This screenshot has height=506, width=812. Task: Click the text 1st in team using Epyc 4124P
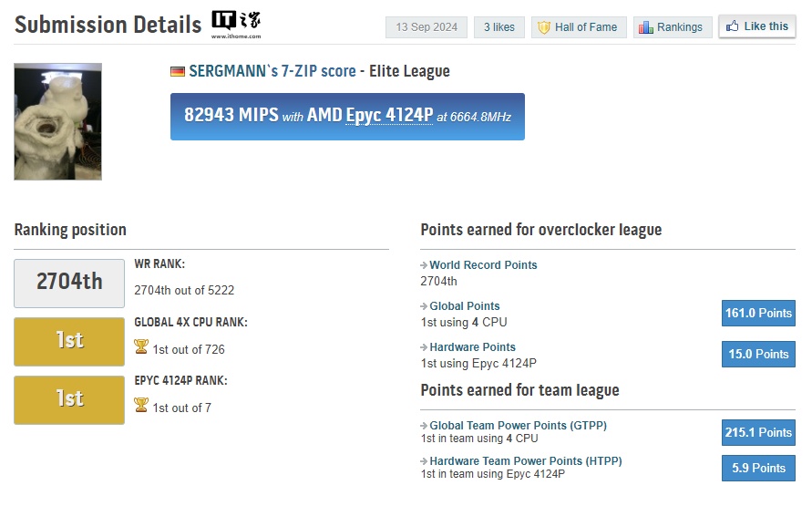(x=492, y=474)
